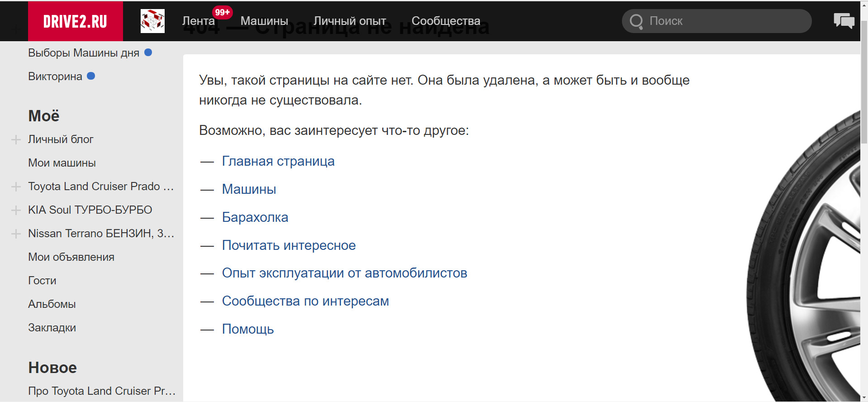The height and width of the screenshot is (402, 868).
Task: Open Мои объявления sidebar link
Action: click(x=71, y=257)
